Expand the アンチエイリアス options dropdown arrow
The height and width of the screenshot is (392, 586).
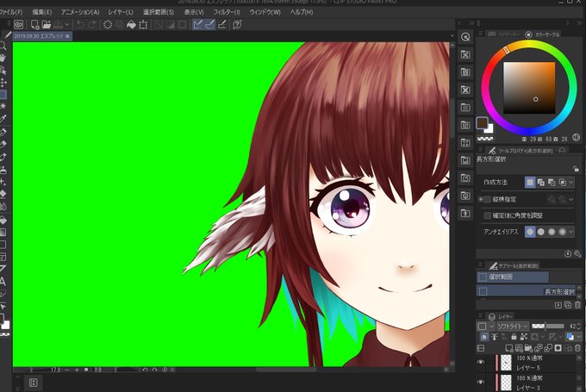coord(571,232)
